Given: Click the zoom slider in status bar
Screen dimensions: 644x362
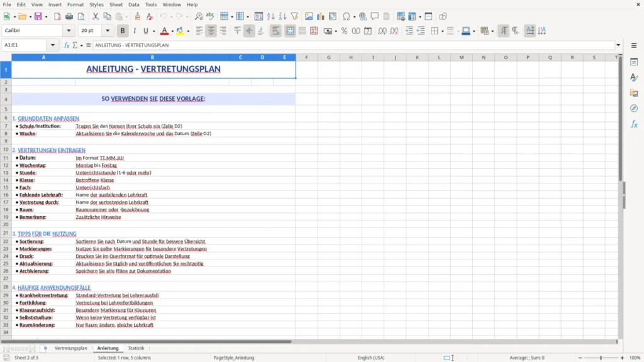Looking at the screenshot, I should (601, 358).
